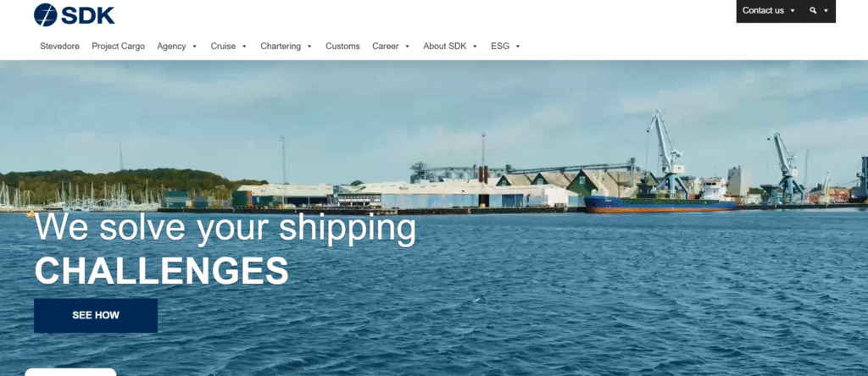Expand the Chartering submenu arrow
This screenshot has width=868, height=376.
309,47
